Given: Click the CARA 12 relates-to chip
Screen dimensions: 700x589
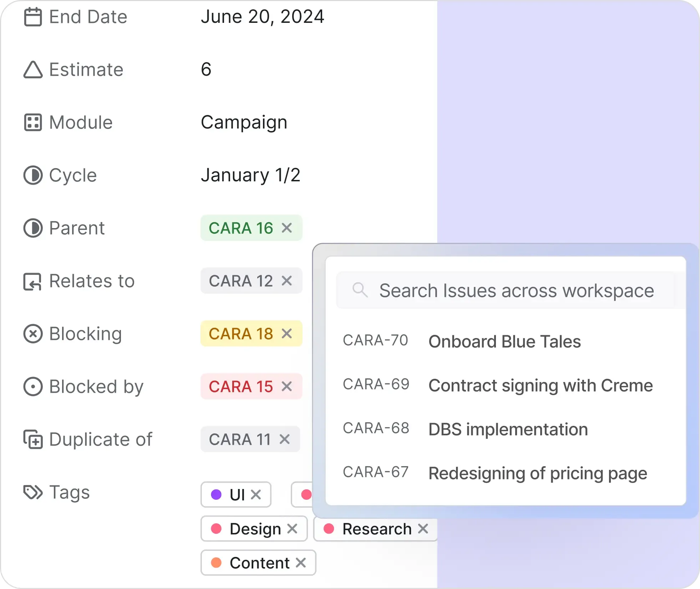Looking at the screenshot, I should pos(241,281).
